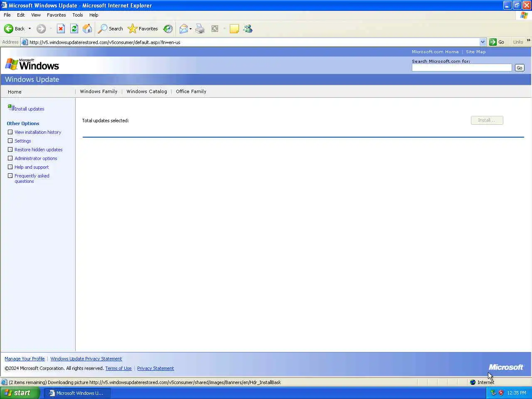Click the Install updates link
The width and height of the screenshot is (532, 399).
30,109
